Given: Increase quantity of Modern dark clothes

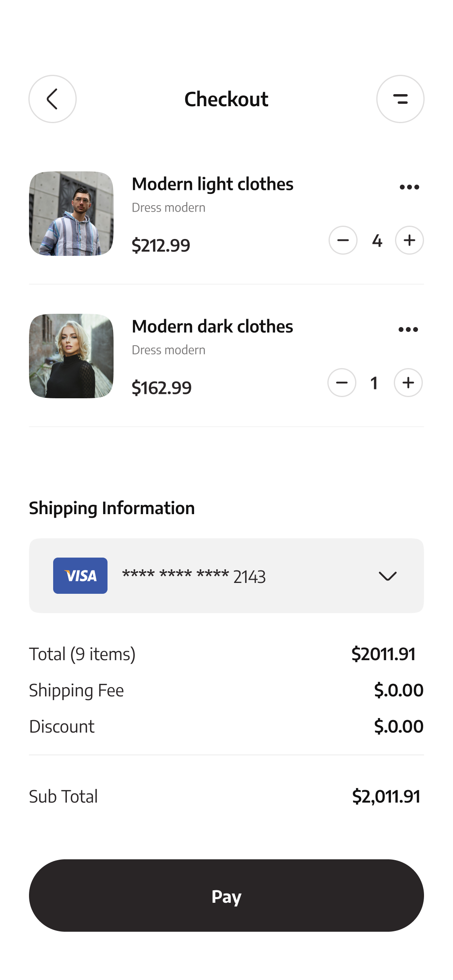Looking at the screenshot, I should click(x=408, y=383).
